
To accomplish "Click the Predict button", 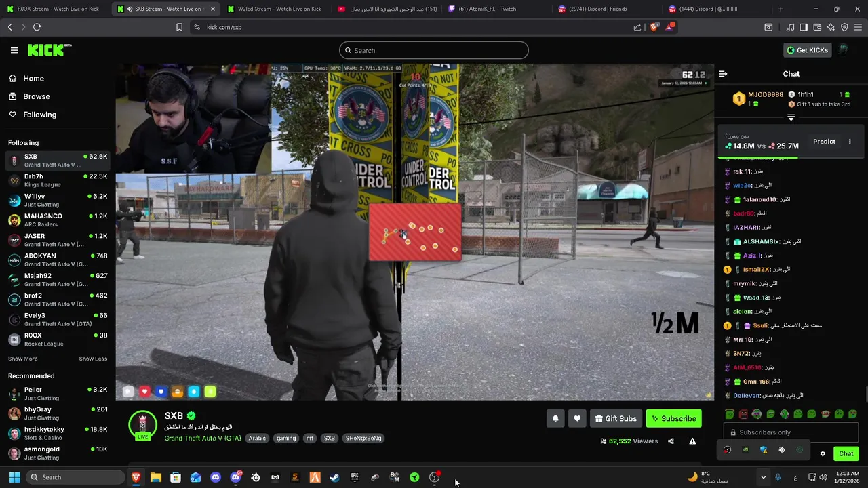I will pyautogui.click(x=824, y=142).
